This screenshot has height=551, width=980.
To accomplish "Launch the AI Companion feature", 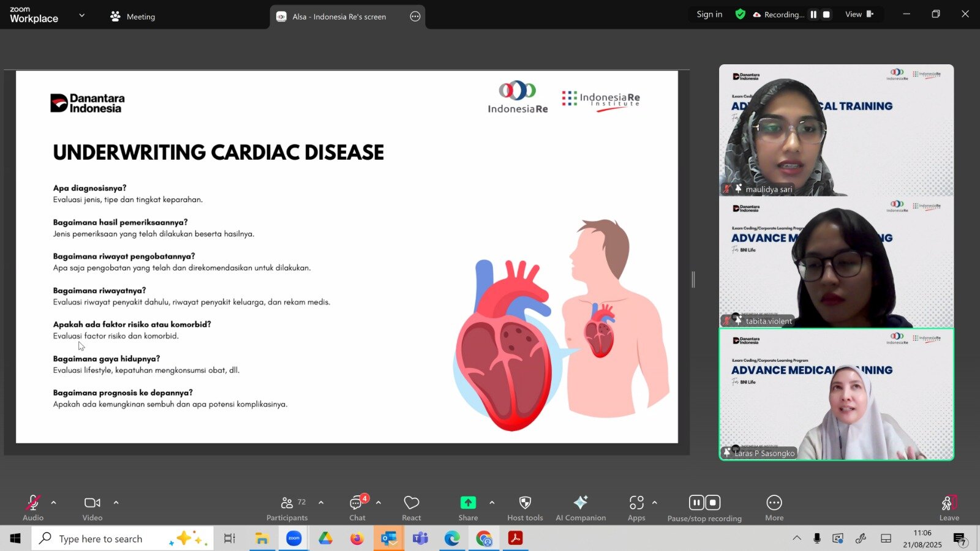I will coord(580,503).
